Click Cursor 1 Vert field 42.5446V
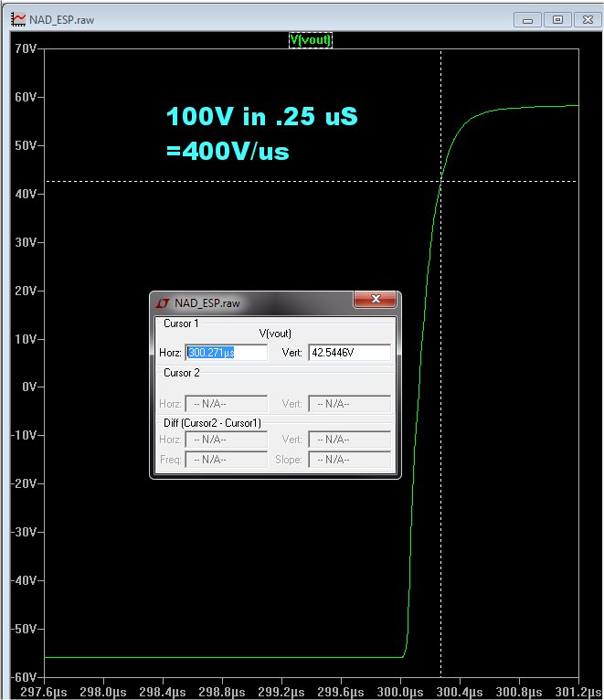The height and width of the screenshot is (700, 604). (x=350, y=353)
